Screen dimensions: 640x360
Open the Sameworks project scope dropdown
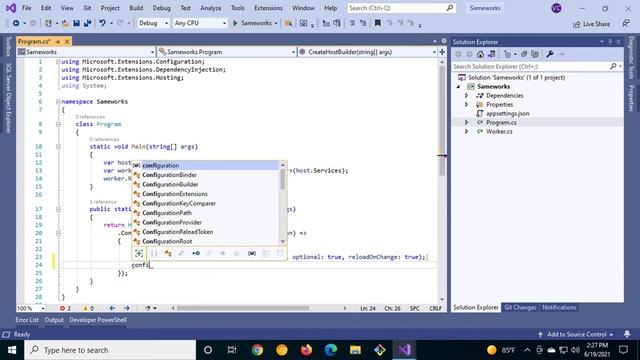[86, 52]
